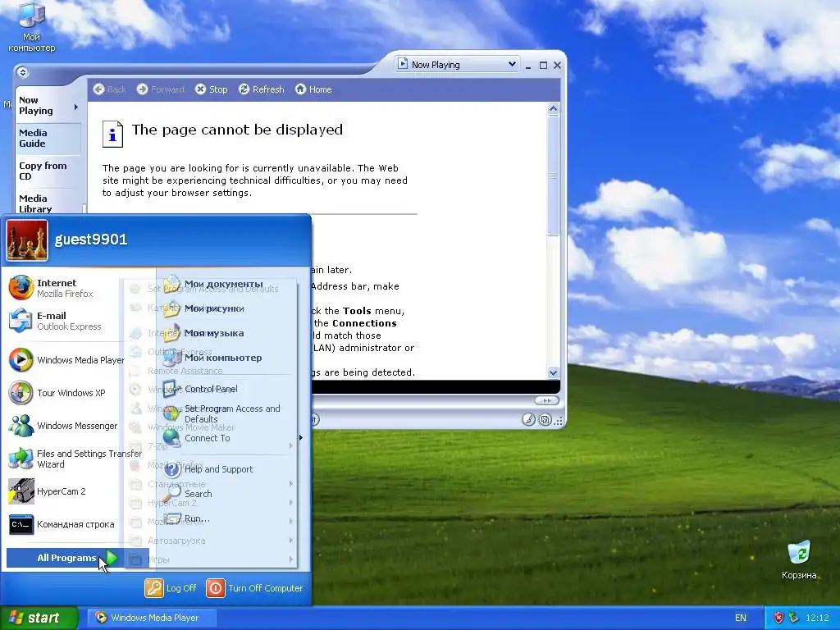The width and height of the screenshot is (840, 630).
Task: Click the page info icon beside heading
Action: click(112, 134)
